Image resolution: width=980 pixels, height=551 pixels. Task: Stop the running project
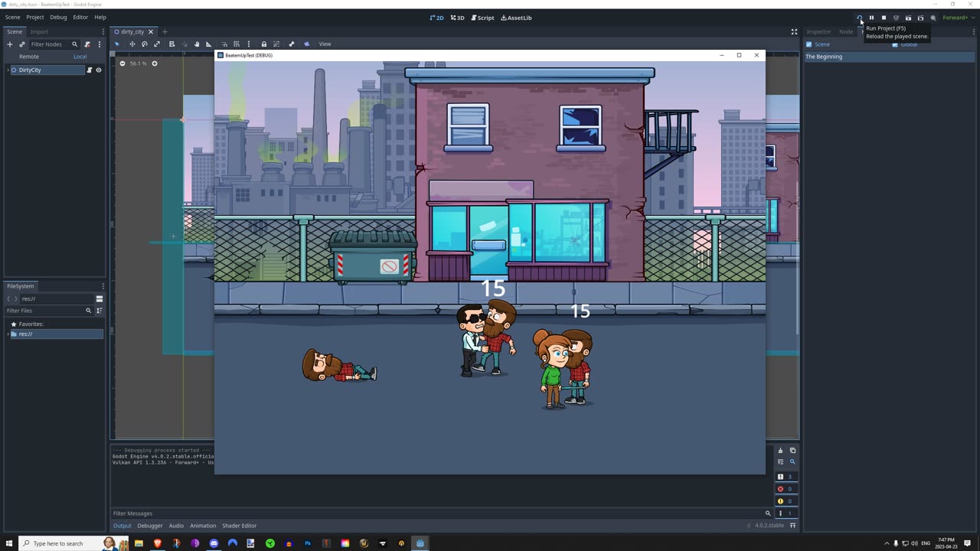[x=884, y=18]
